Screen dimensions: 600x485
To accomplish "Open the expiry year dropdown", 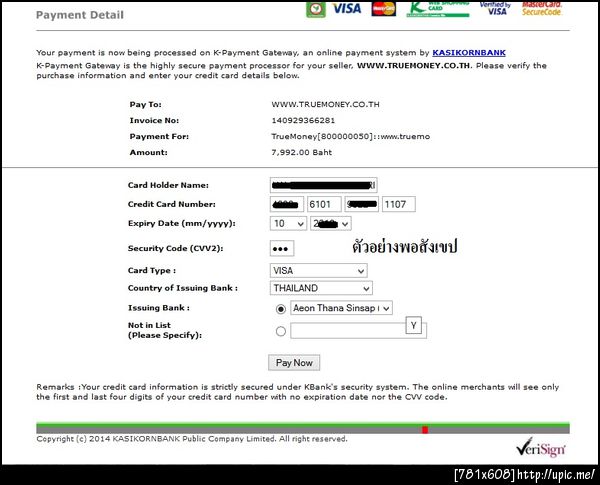I will click(331, 224).
